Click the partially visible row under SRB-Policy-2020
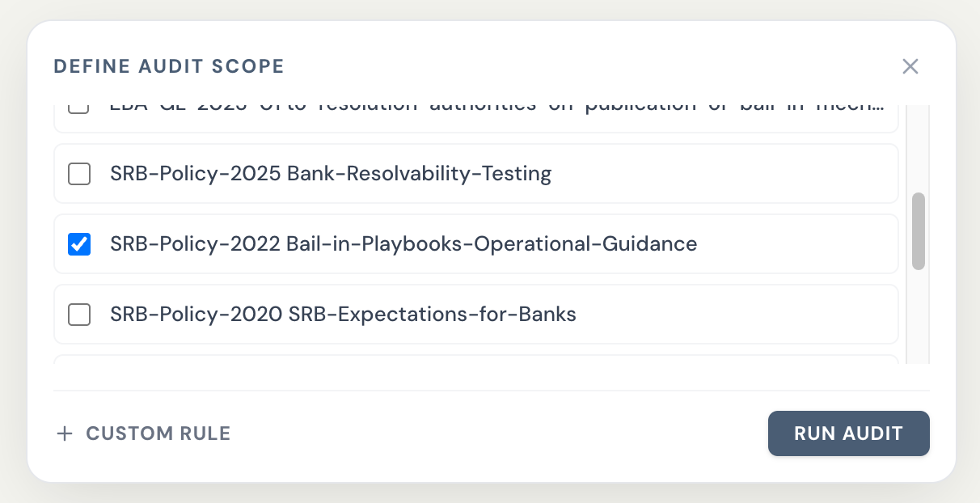 click(x=475, y=360)
